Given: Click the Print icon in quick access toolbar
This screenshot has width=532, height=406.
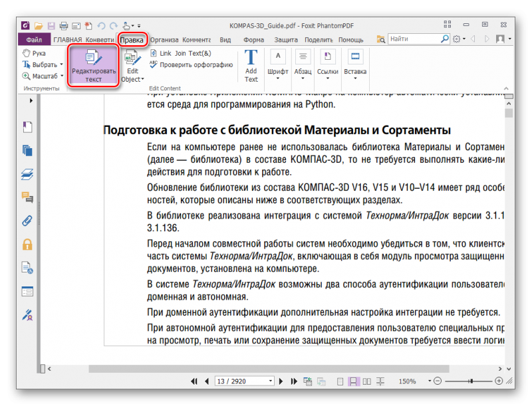Looking at the screenshot, I should click(63, 26).
